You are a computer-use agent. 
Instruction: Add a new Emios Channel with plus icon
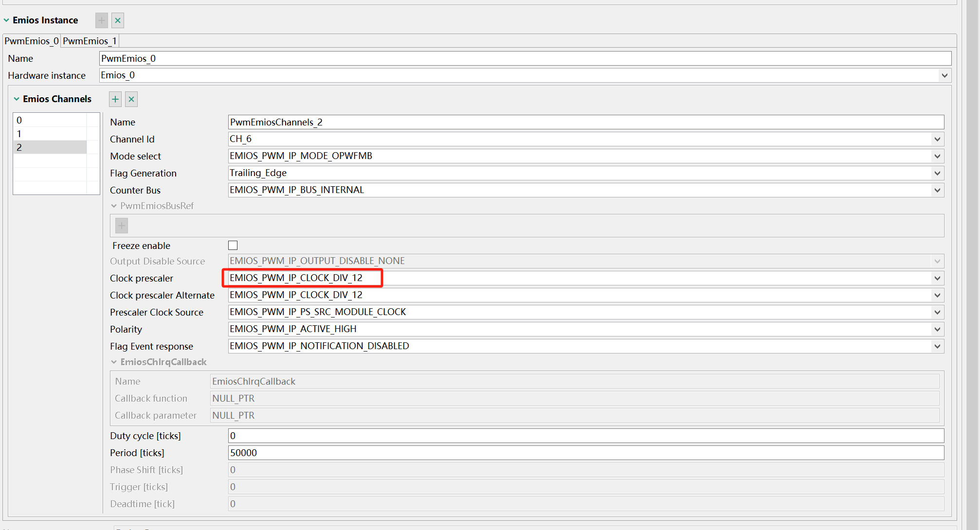point(115,99)
